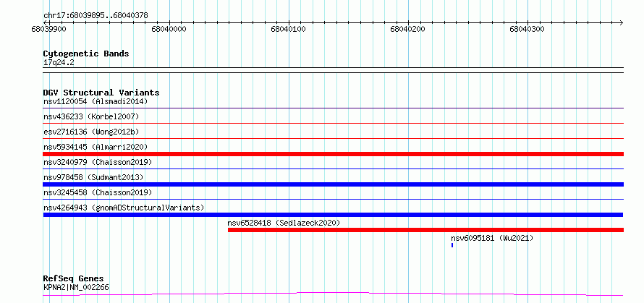This screenshot has height=303, width=644.
Task: Click the thin purple nsv1120054 variant bar
Action: click(333, 108)
